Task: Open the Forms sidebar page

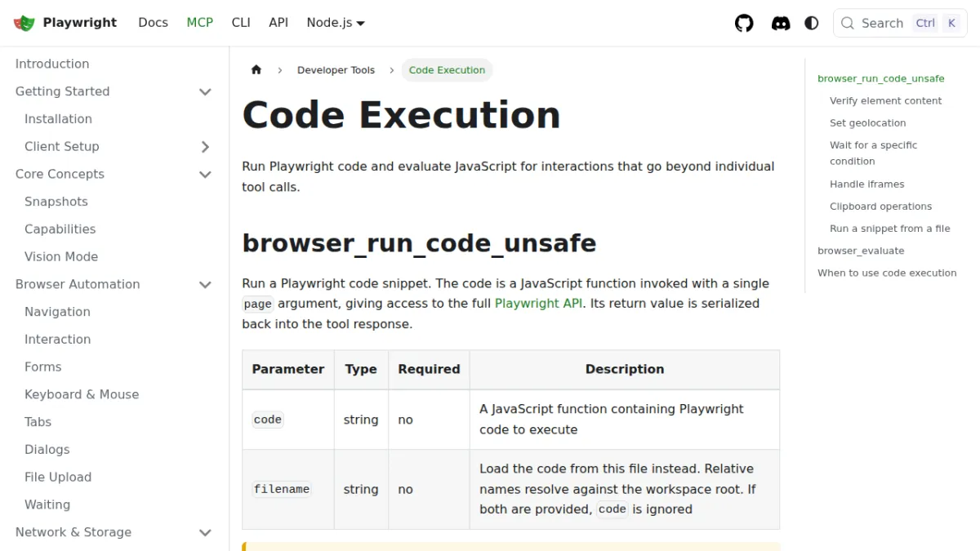Action: click(42, 367)
